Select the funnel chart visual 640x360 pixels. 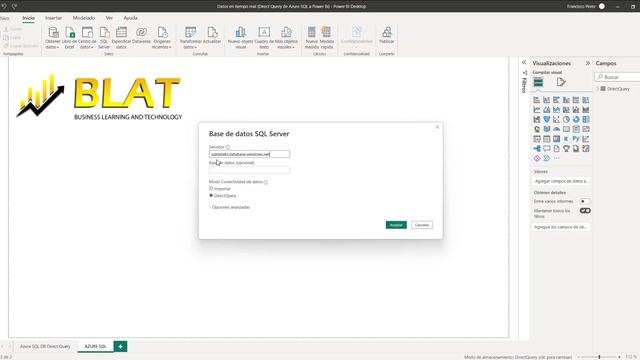547,120
